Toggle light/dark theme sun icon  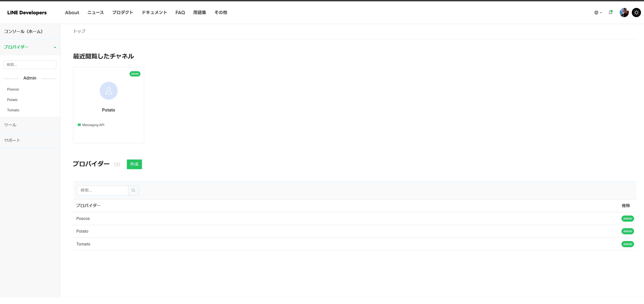pyautogui.click(x=636, y=13)
